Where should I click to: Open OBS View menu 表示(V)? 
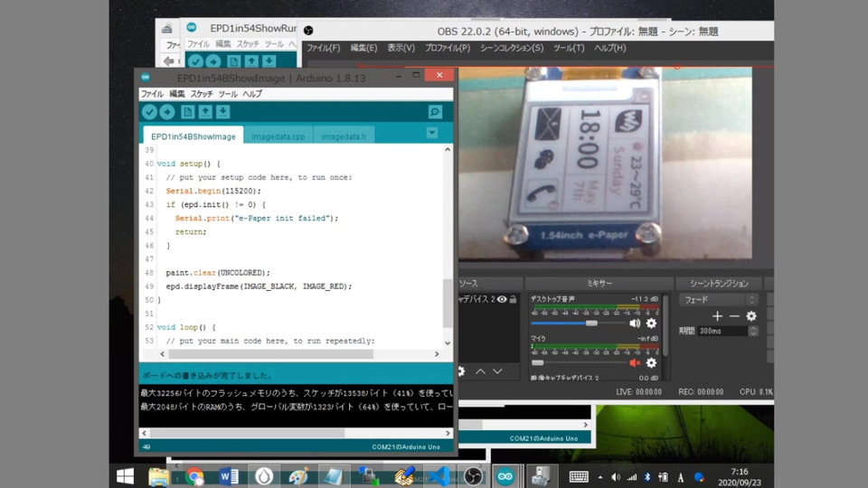[401, 48]
